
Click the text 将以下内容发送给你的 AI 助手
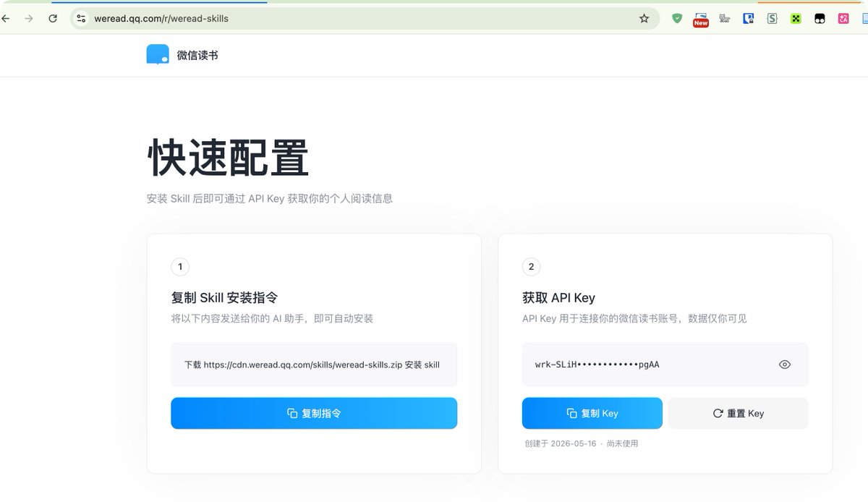click(272, 318)
